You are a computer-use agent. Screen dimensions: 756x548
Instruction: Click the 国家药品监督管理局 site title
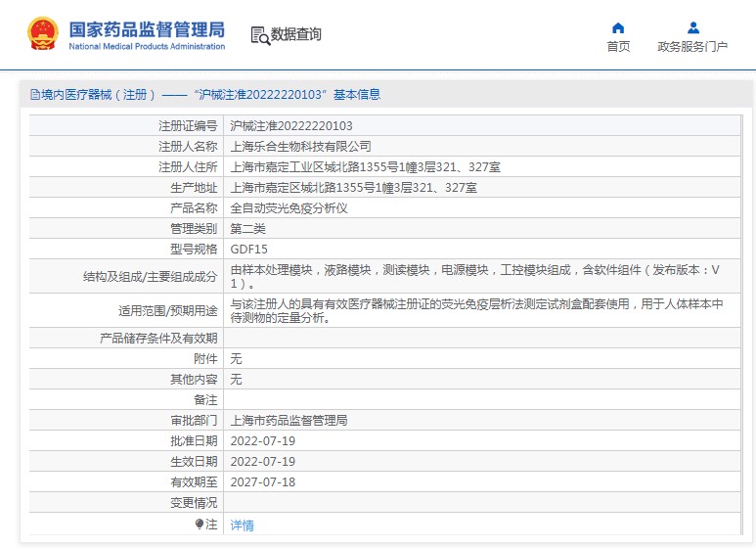coord(147,29)
